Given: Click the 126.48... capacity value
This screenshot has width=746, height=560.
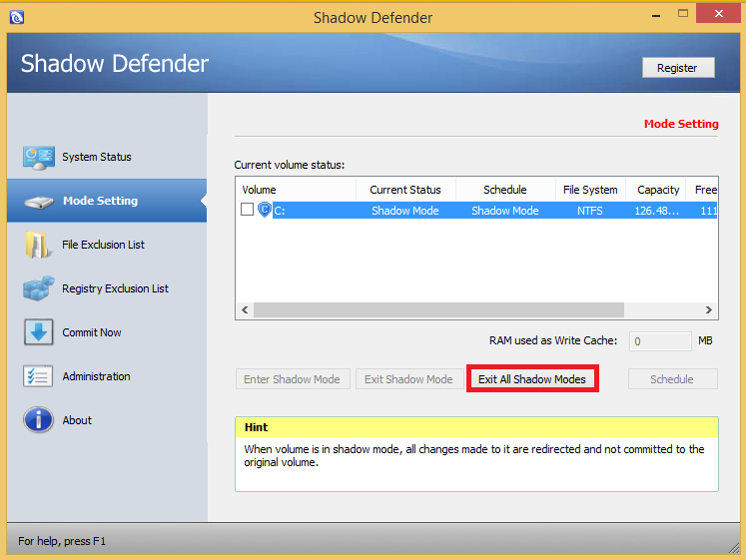Looking at the screenshot, I should pos(656,211).
